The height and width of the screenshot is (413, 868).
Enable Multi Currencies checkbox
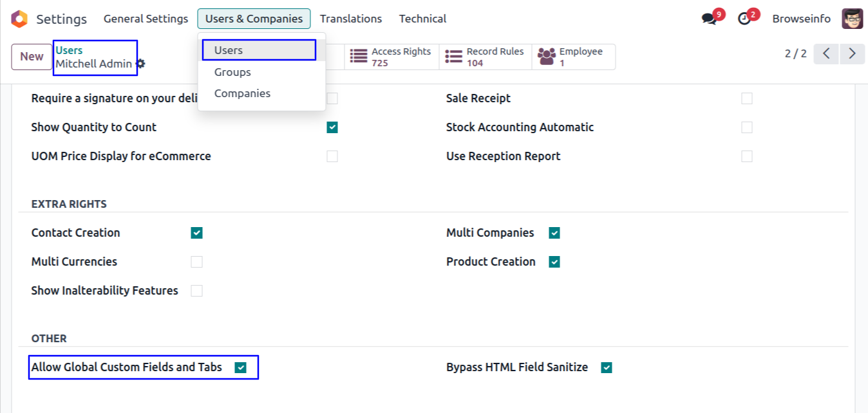click(197, 262)
